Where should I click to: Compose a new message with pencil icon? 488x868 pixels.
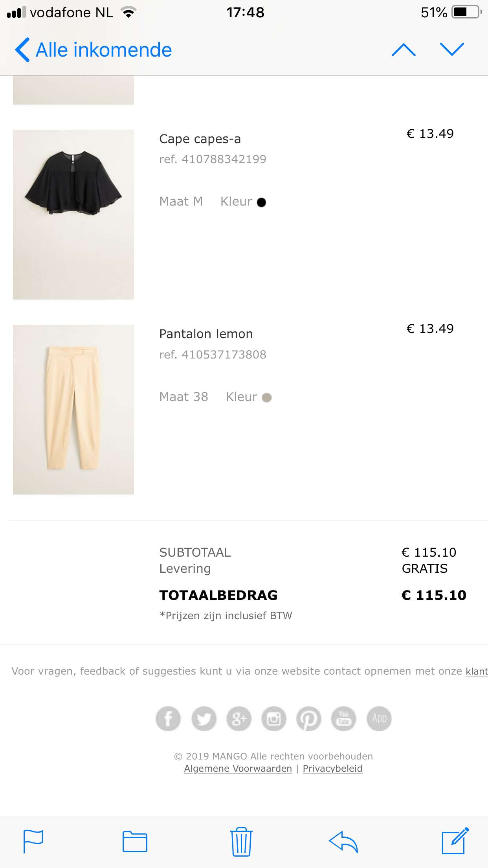coord(455,841)
